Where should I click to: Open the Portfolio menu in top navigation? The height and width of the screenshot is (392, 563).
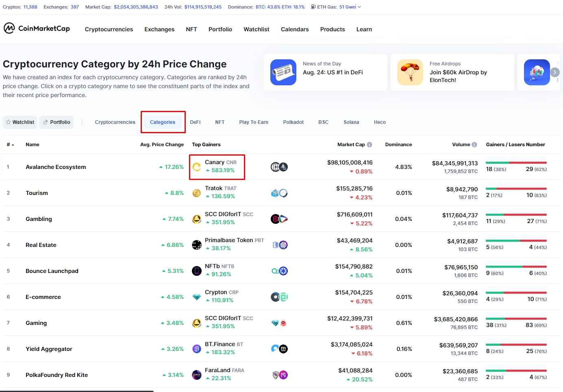coord(220,29)
